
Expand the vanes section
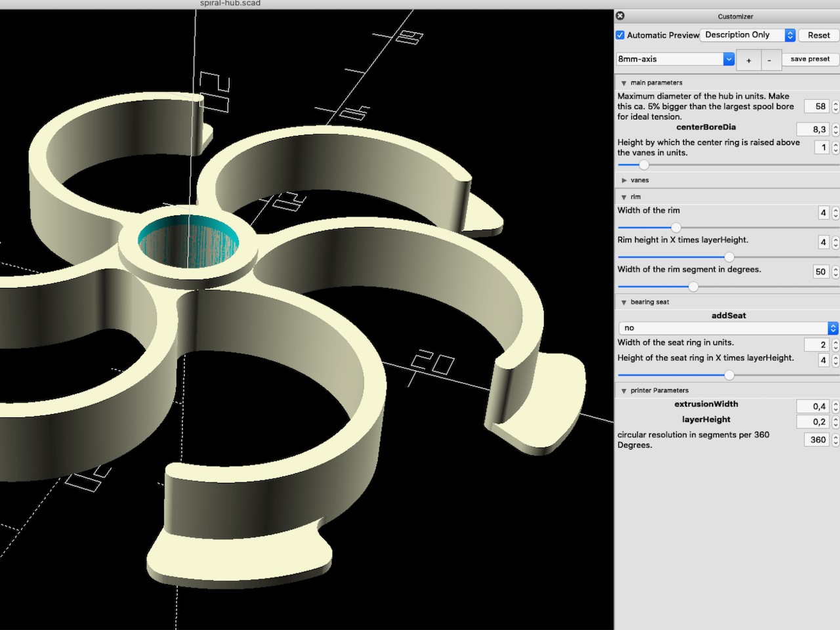(x=623, y=180)
